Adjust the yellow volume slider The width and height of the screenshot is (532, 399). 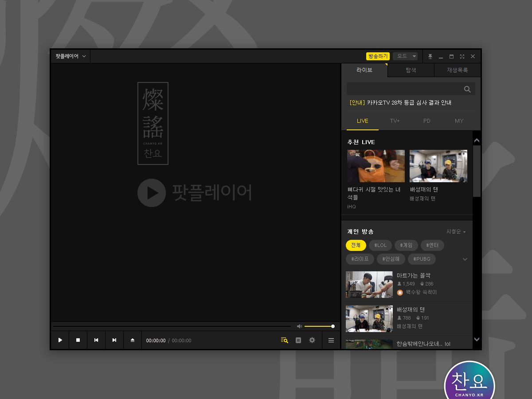[x=319, y=326]
